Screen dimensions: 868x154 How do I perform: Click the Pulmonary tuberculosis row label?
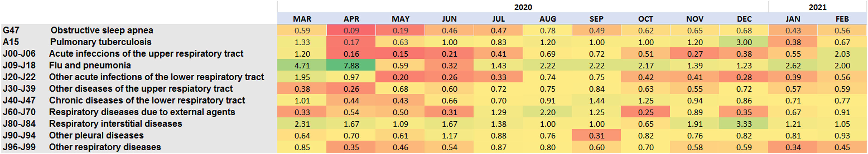point(101,42)
